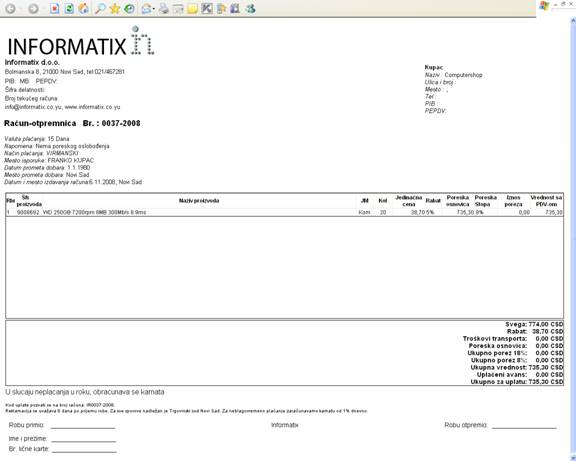The image size is (576, 461).
Task: Click the browser Back arrow button
Action: (x=11, y=8)
